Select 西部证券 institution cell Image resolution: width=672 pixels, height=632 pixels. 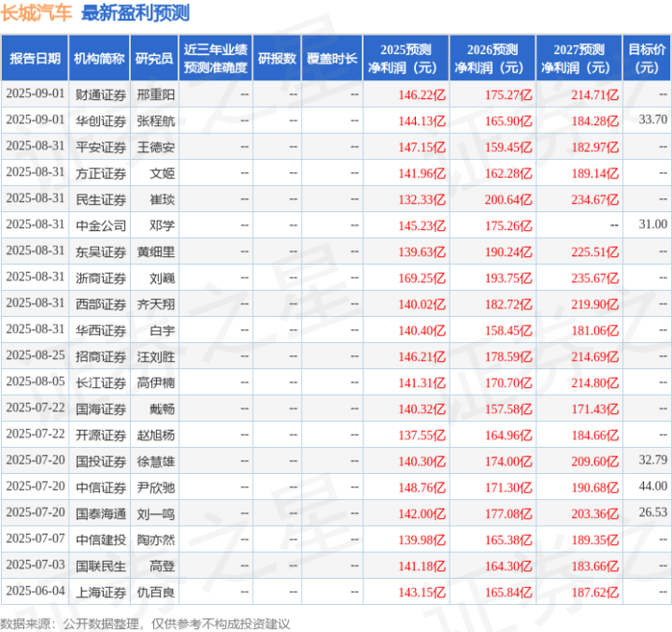point(101,305)
